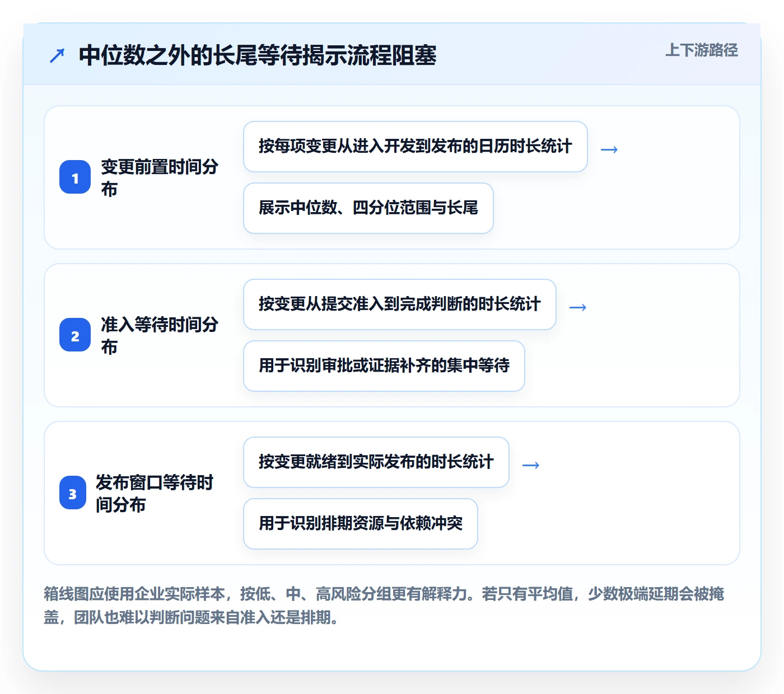
Task: Click the number 3 step badge
Action: point(72,493)
